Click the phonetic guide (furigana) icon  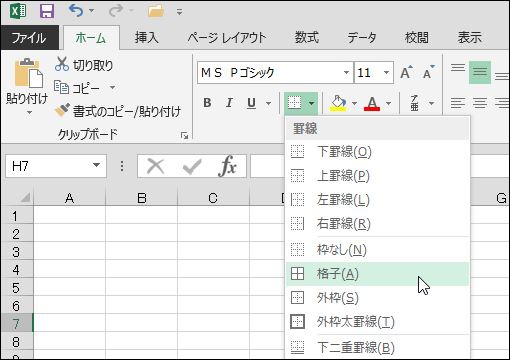coord(414,103)
